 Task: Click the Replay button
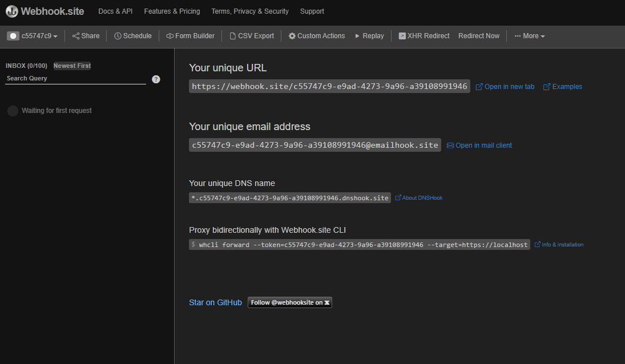coord(369,36)
